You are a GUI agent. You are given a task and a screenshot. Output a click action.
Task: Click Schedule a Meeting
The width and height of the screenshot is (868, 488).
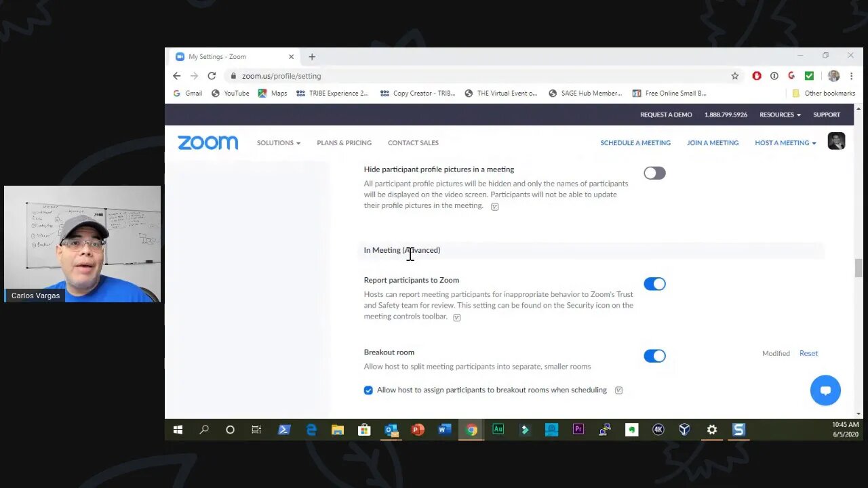tap(635, 143)
